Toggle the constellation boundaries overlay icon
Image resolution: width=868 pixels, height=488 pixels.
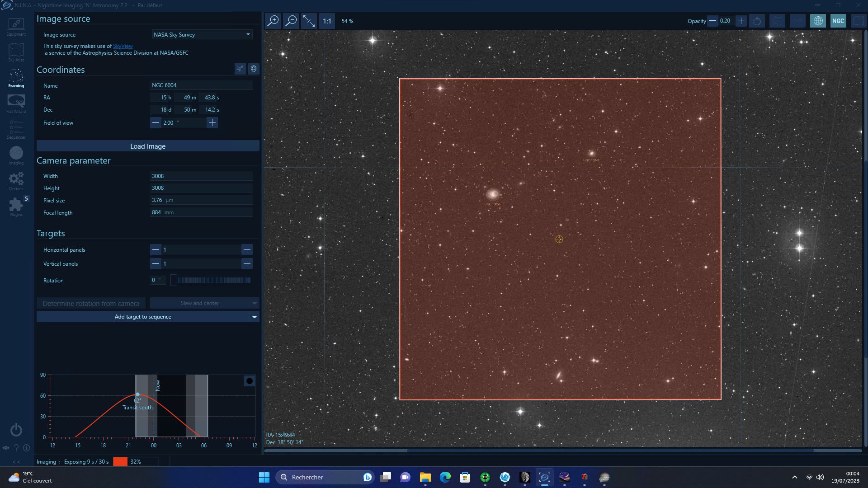tap(778, 21)
